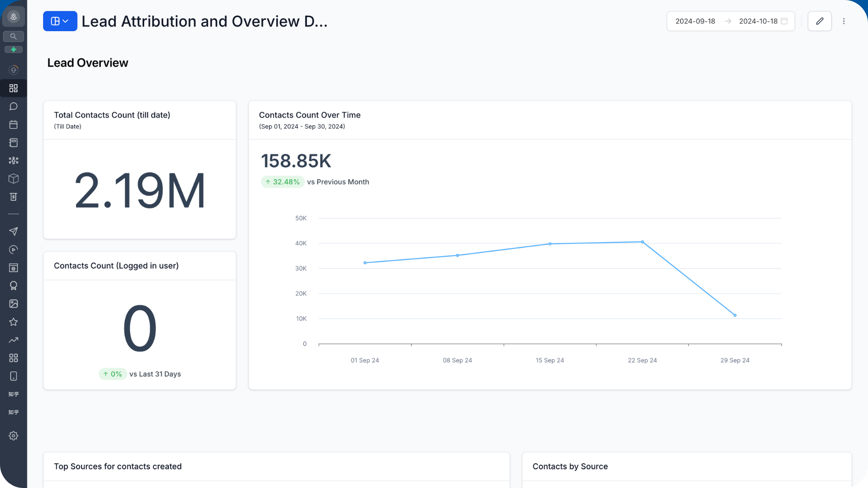Open the three-dot more options menu

844,21
